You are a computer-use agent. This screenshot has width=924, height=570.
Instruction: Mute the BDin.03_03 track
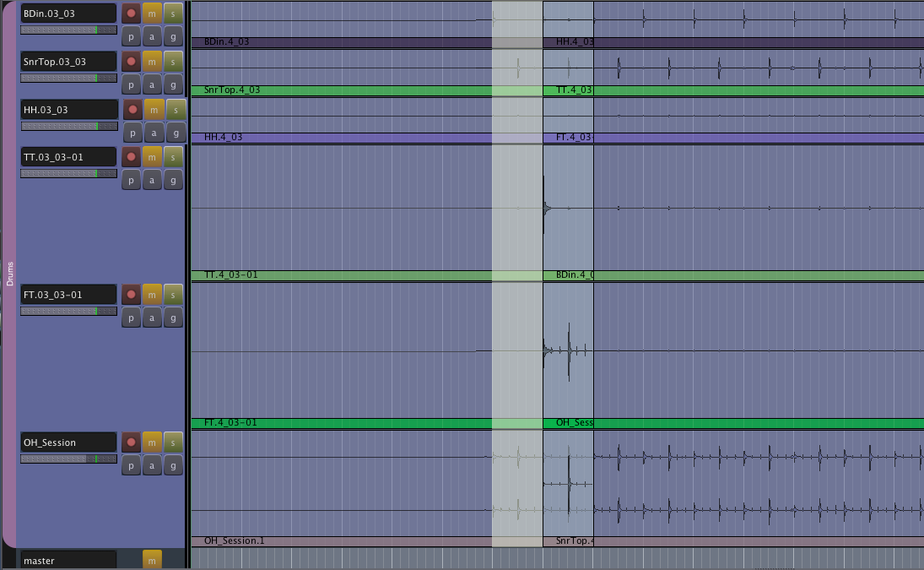(152, 13)
